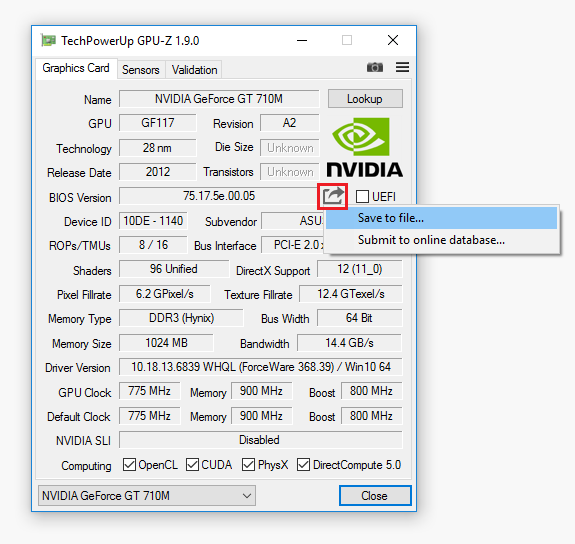Viewport: 575px width, 544px height.
Task: Click the Bandwidth field 14.4 GB/s
Action: [349, 343]
